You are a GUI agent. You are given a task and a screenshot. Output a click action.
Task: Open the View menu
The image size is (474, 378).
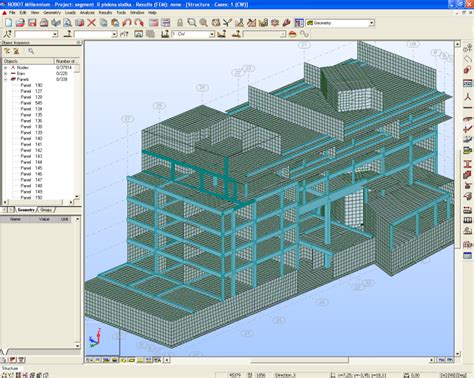(35, 13)
